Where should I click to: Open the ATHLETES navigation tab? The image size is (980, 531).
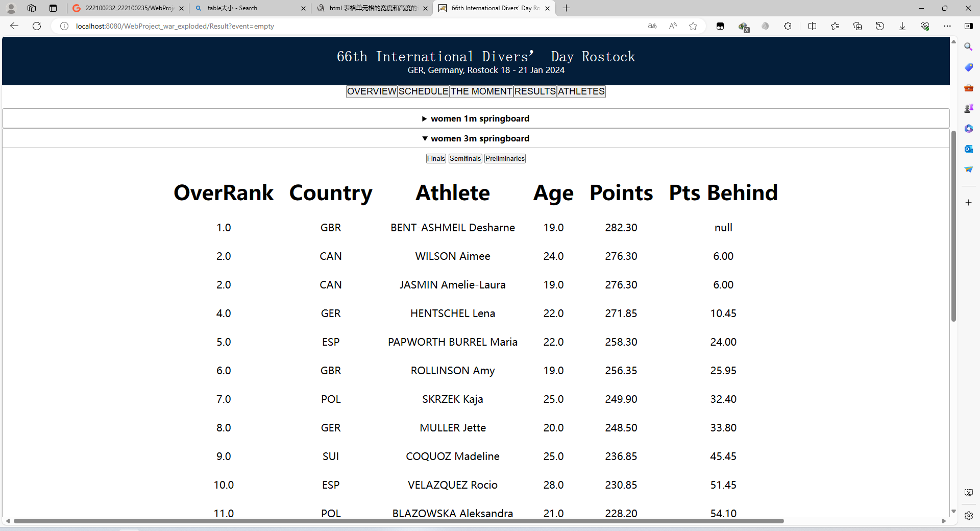581,91
